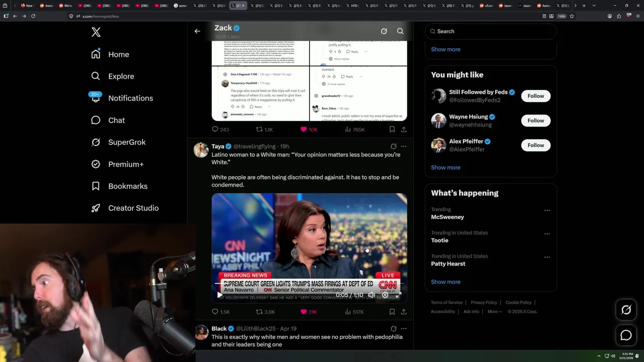Open a new browser tab with the plus
Screen dimensions: 644x362
[x=584, y=6]
